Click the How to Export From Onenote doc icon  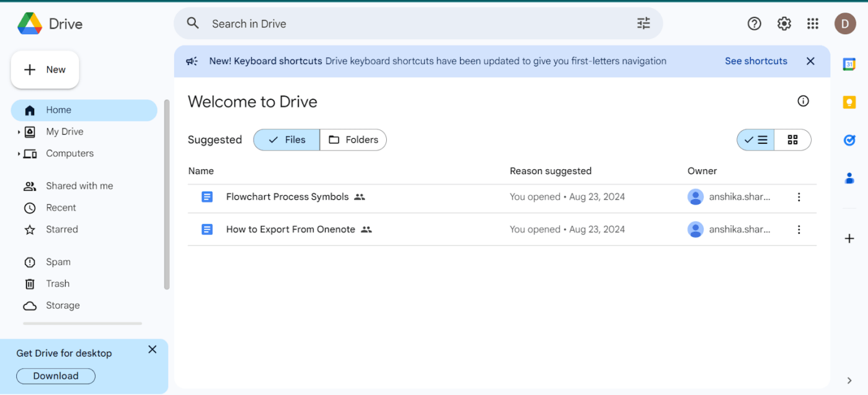[207, 229]
